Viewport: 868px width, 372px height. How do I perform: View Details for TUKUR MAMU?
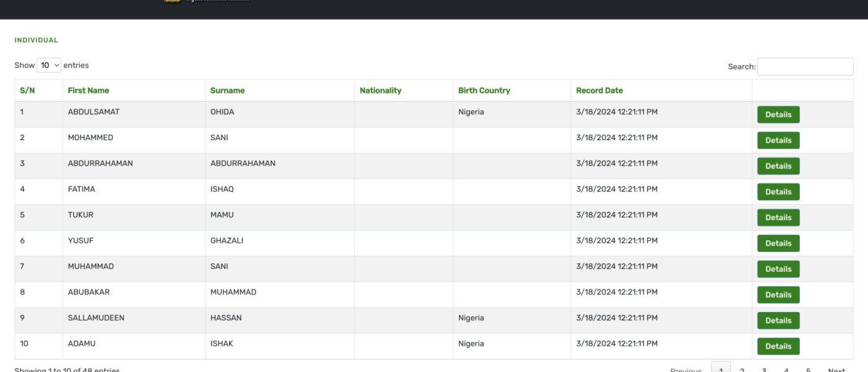tap(777, 218)
